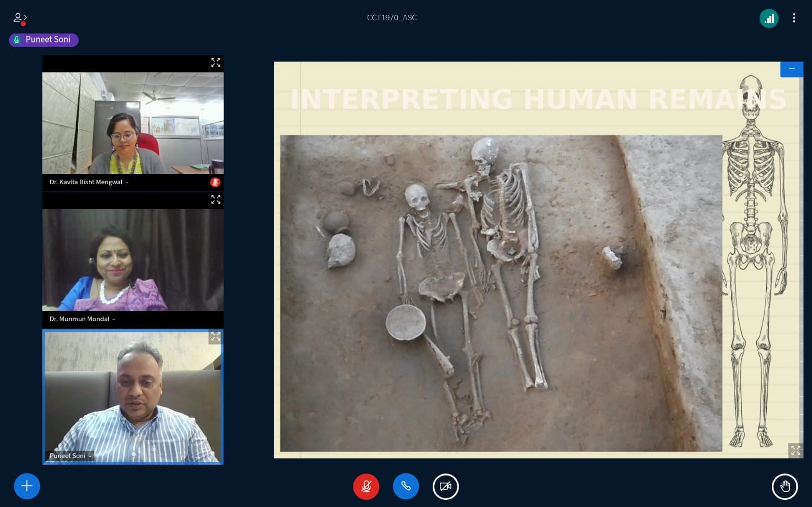The height and width of the screenshot is (507, 812).
Task: Open Dr. Kavita Bisht Mengwal name dropdown
Action: click(89, 182)
